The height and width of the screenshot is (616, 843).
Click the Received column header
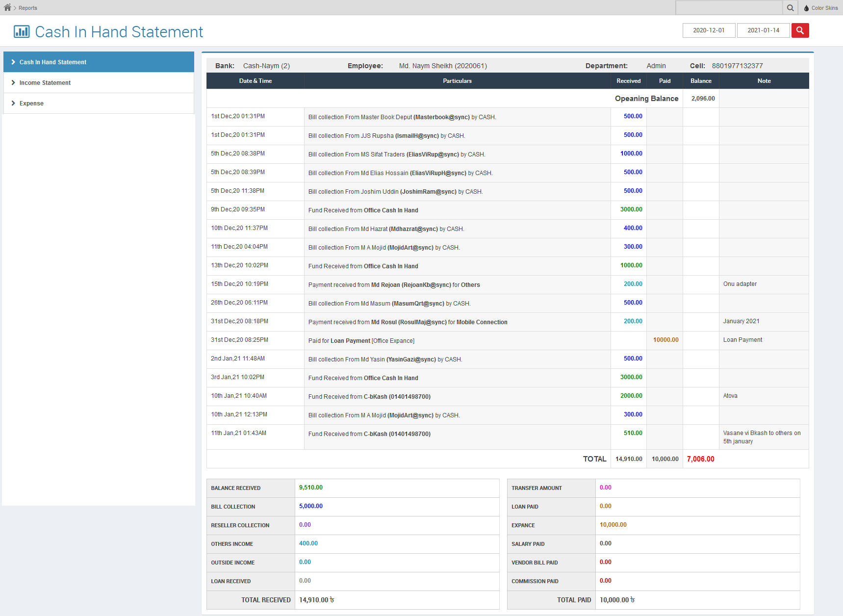pyautogui.click(x=628, y=81)
